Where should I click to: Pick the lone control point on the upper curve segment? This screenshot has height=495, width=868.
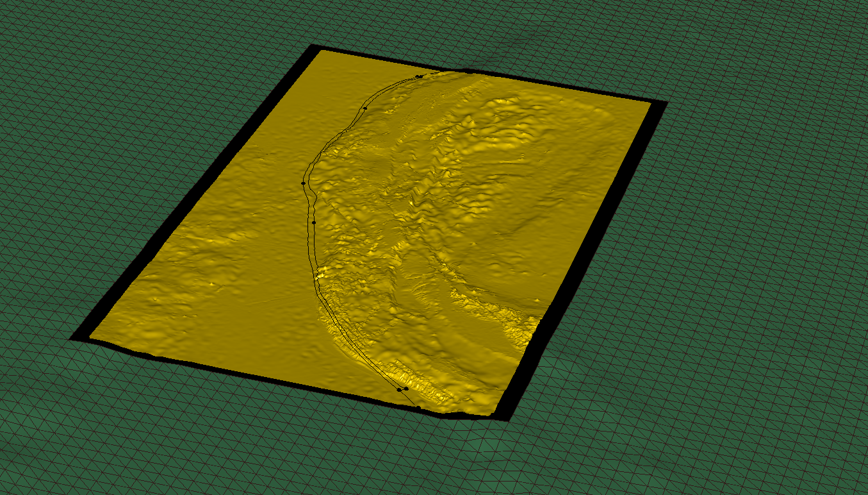point(365,108)
